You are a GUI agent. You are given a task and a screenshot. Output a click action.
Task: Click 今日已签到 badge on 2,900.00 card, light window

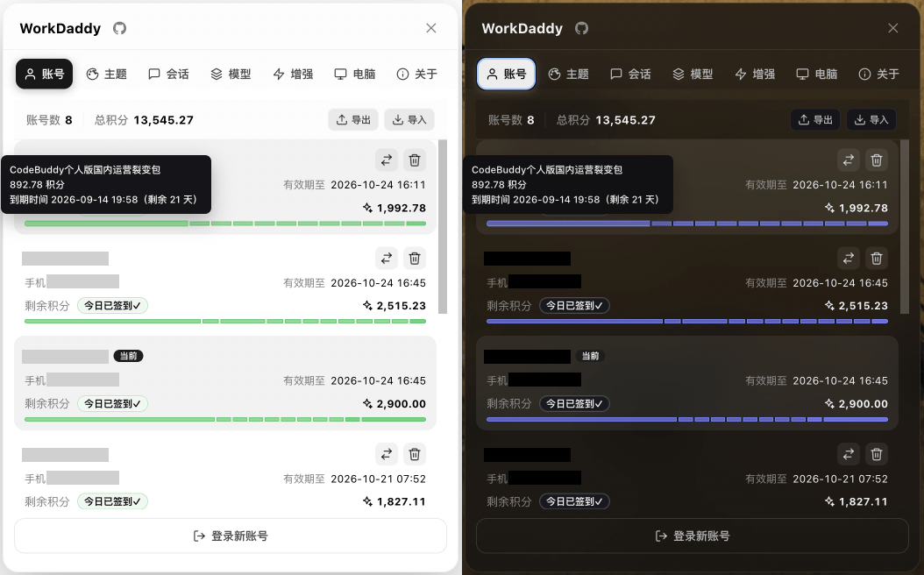[112, 403]
